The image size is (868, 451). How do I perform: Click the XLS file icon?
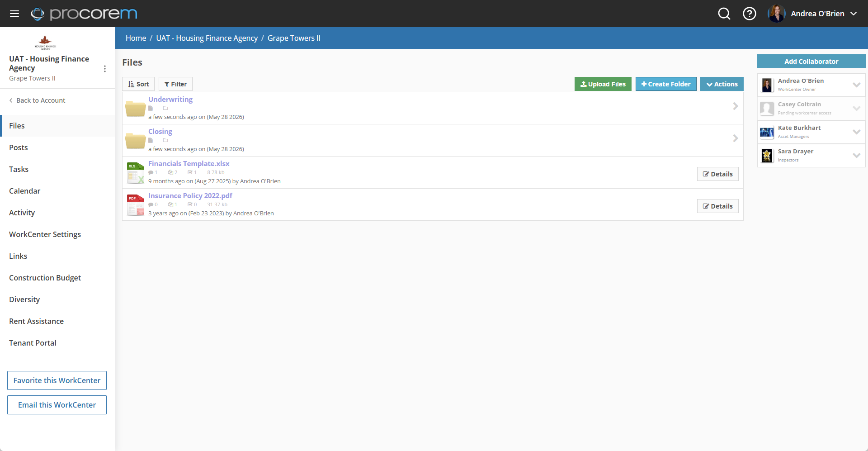tap(136, 173)
